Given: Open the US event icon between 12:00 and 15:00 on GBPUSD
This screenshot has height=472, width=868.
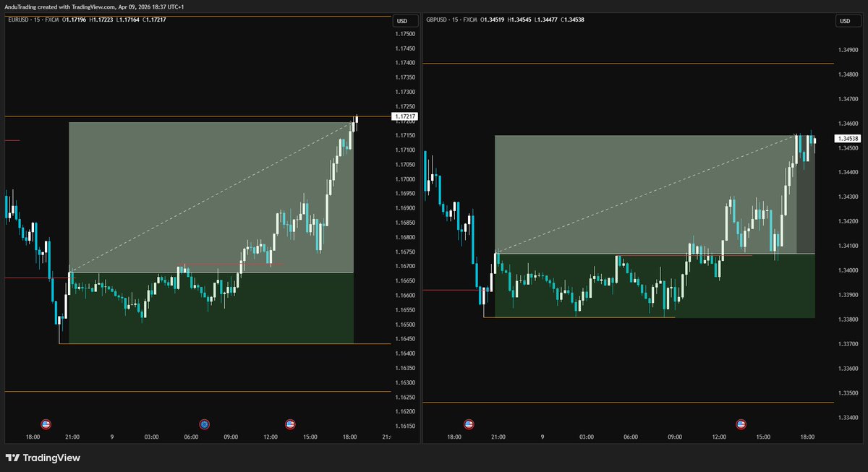Looking at the screenshot, I should (x=741, y=424).
